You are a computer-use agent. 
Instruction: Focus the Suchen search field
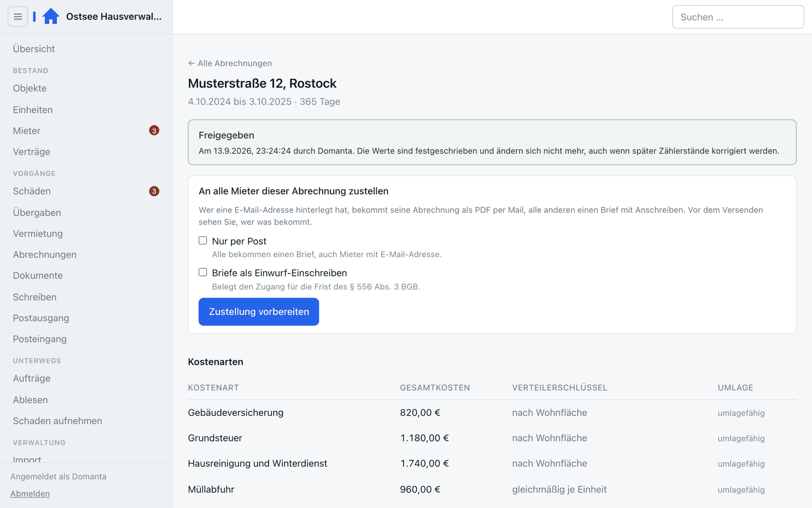(x=738, y=17)
